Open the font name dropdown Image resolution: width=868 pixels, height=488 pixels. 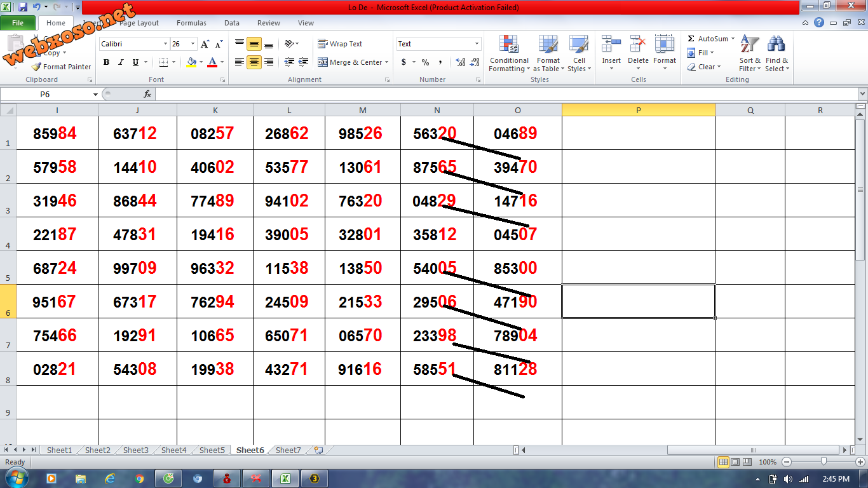point(165,44)
